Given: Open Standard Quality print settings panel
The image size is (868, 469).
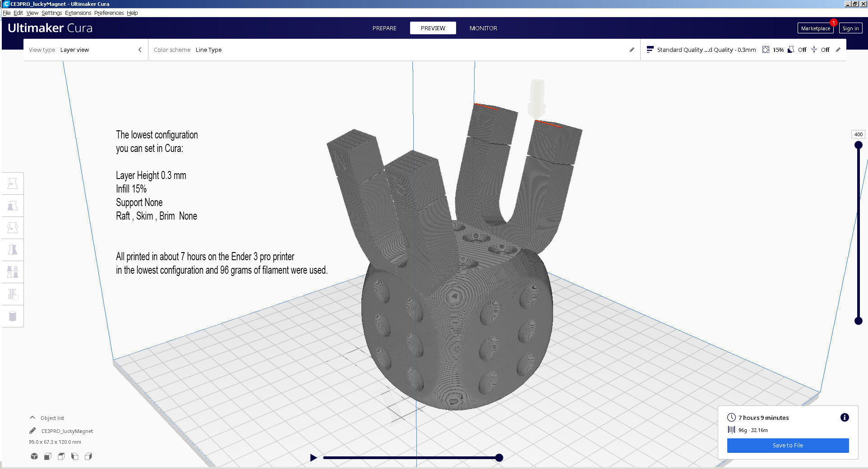Looking at the screenshot, I should [x=743, y=50].
